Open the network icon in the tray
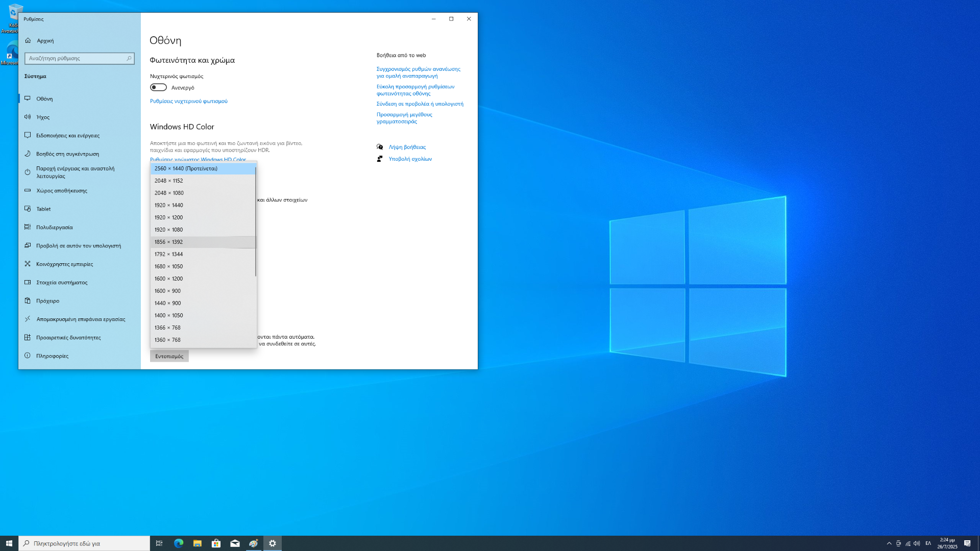The image size is (980, 551). click(x=908, y=543)
